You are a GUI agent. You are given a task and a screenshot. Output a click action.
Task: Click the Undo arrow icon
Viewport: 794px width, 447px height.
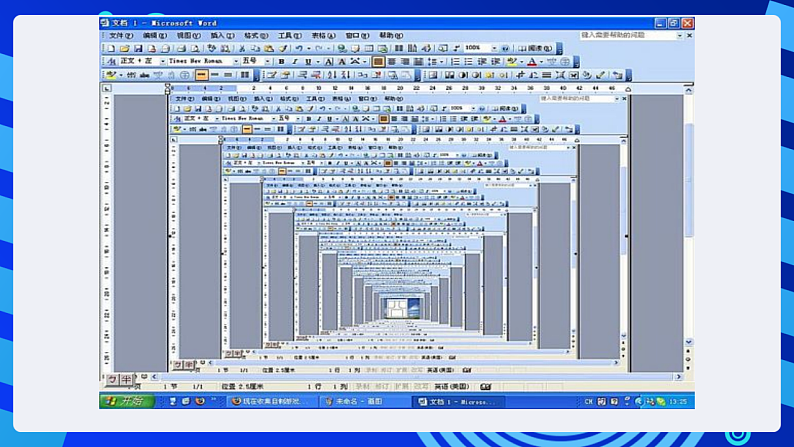pos(299,48)
